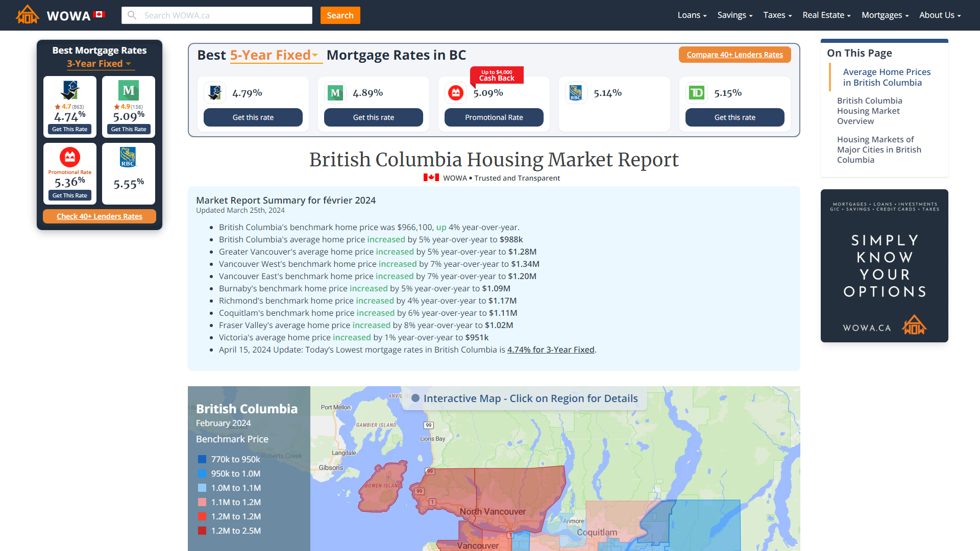The width and height of the screenshot is (980, 551).
Task: Click the Up to $4,000 Cash Back badge
Action: coord(497,75)
